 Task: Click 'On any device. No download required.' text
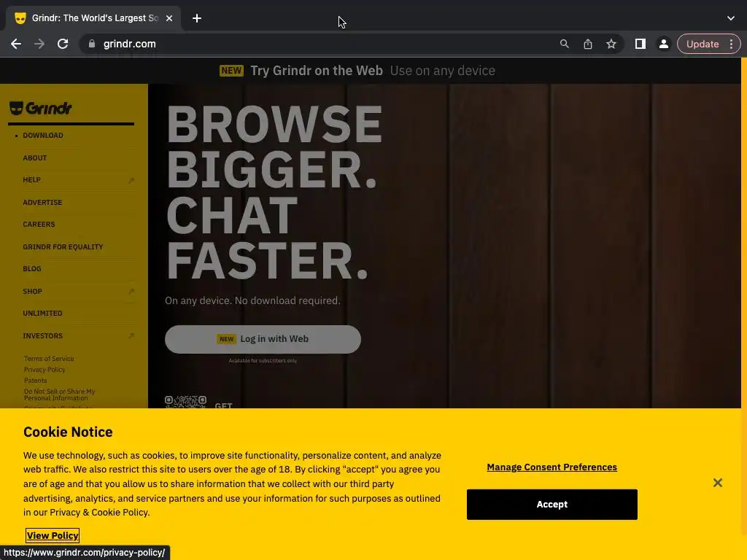tap(252, 300)
